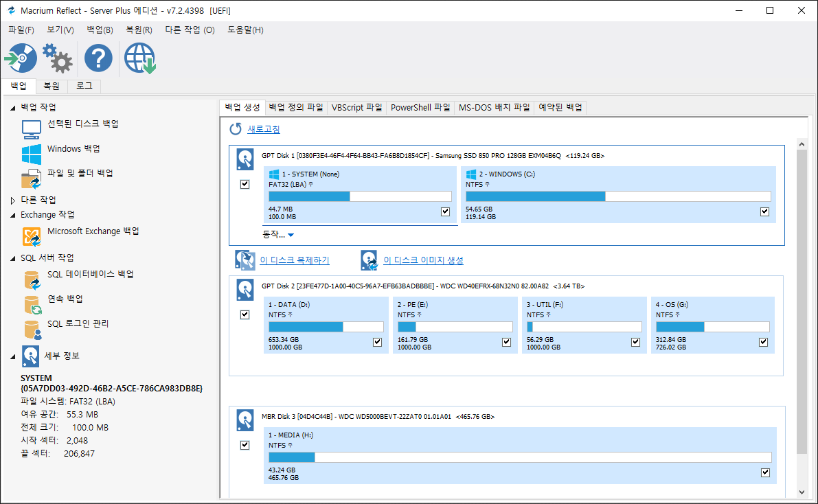818x504 pixels.
Task: Open the VBScript 파일 tab
Action: 357,108
